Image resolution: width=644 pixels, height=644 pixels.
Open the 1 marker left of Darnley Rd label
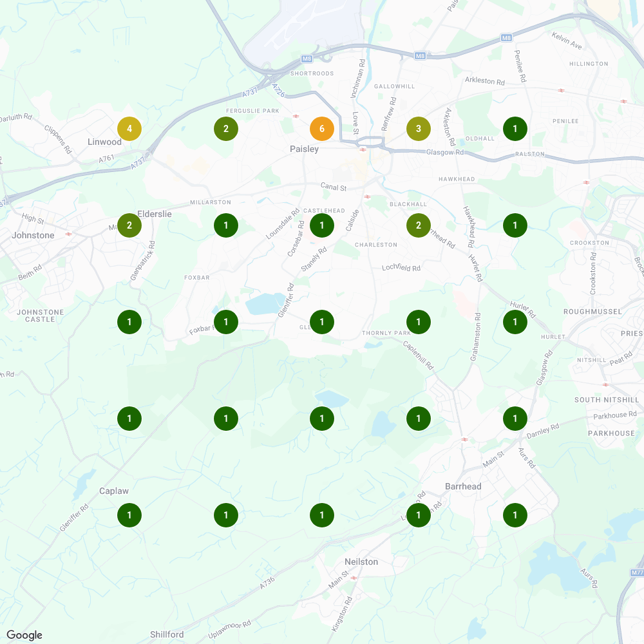515,418
